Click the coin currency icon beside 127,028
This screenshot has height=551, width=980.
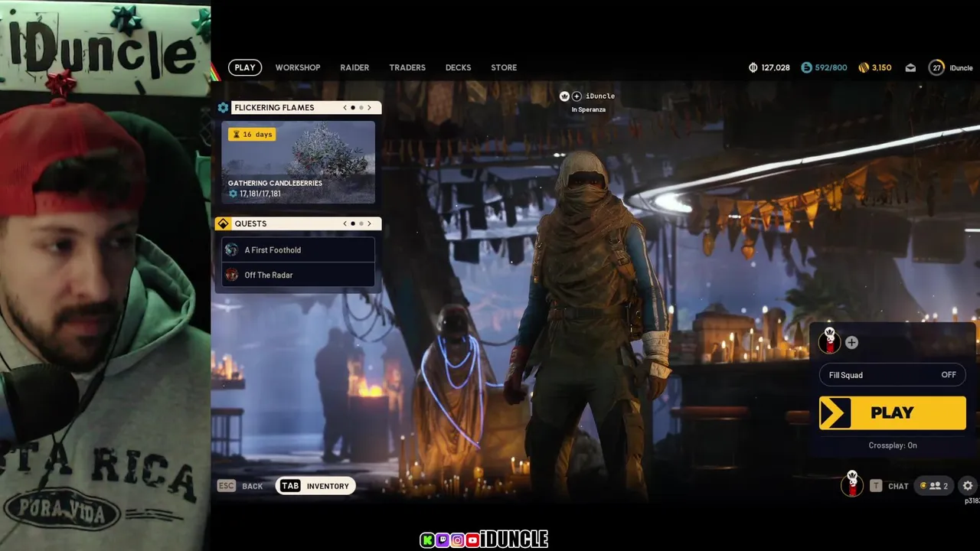coord(753,67)
